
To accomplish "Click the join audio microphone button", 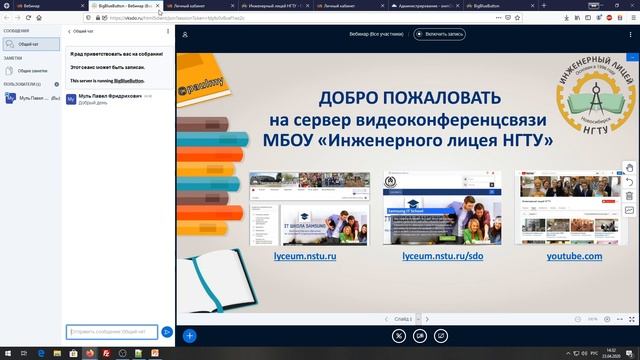I will coord(399,336).
